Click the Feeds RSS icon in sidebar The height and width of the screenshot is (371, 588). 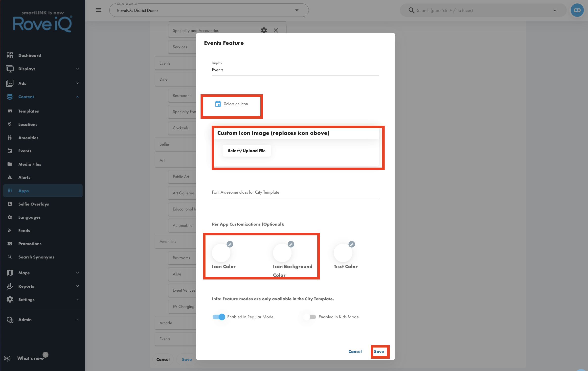click(10, 231)
